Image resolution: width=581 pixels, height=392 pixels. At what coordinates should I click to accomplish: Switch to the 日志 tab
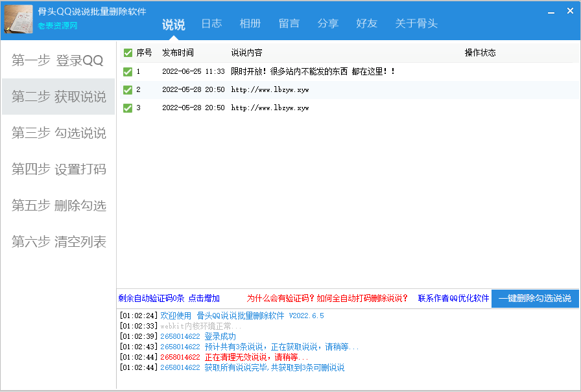211,23
